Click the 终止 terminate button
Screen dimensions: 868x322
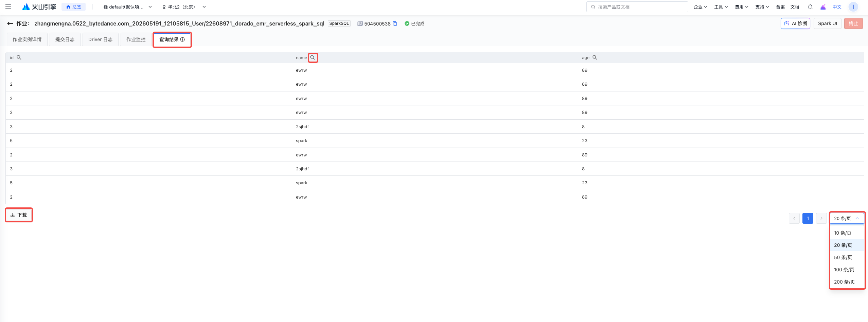tap(853, 23)
